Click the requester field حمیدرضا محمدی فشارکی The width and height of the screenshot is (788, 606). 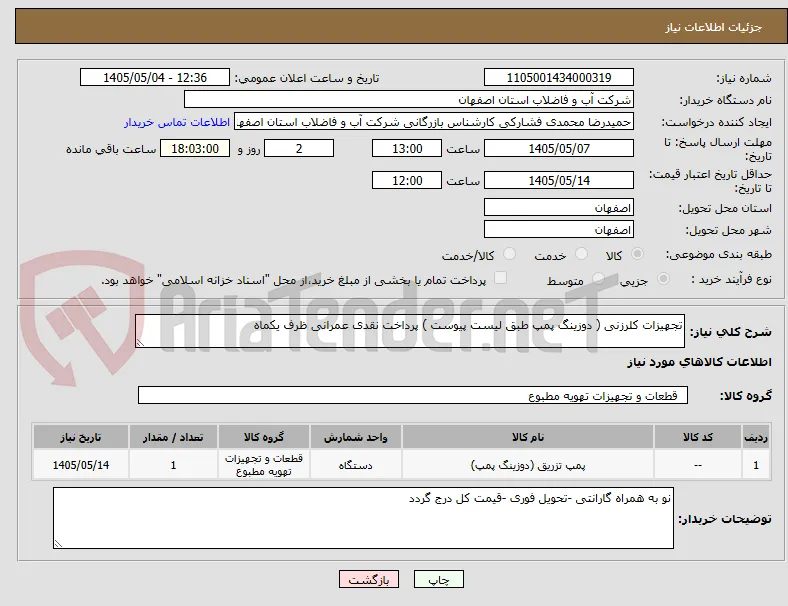tap(434, 122)
